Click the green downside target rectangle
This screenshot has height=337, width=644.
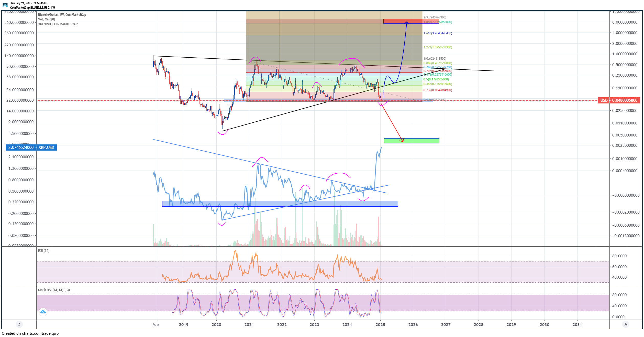pyautogui.click(x=419, y=141)
